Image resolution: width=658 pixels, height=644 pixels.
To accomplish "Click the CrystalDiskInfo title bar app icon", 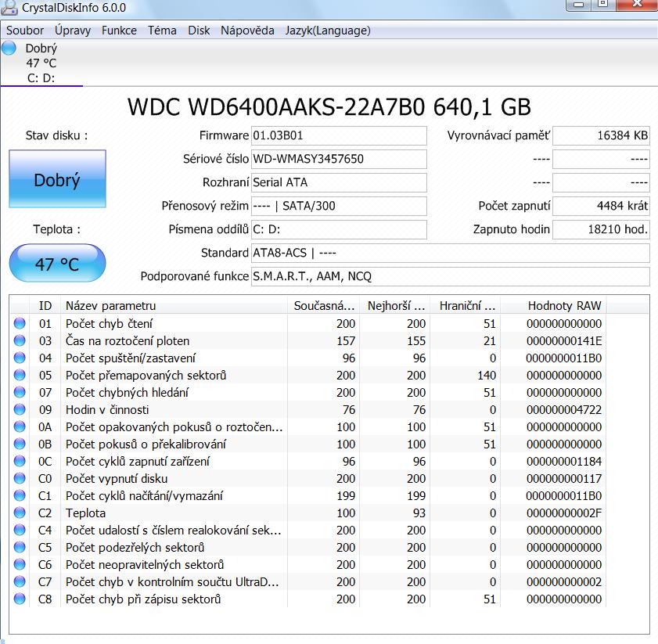I will (x=9, y=9).
